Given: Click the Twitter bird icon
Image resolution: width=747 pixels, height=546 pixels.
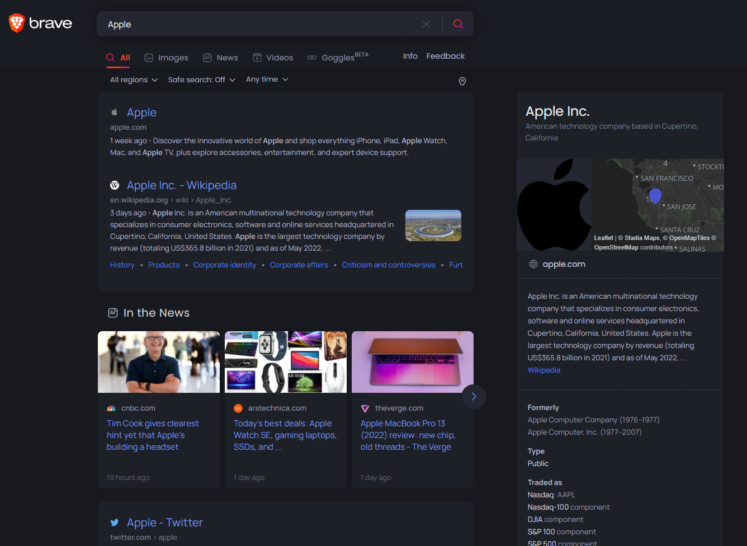Looking at the screenshot, I should [114, 523].
